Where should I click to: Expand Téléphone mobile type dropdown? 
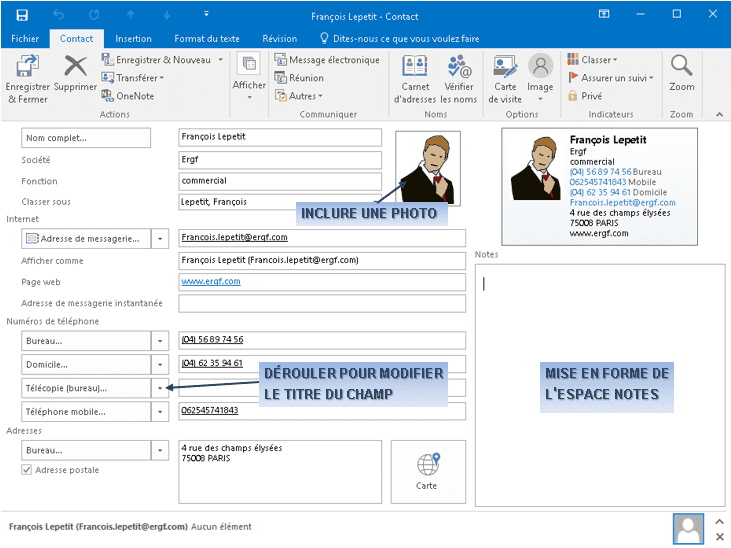160,412
